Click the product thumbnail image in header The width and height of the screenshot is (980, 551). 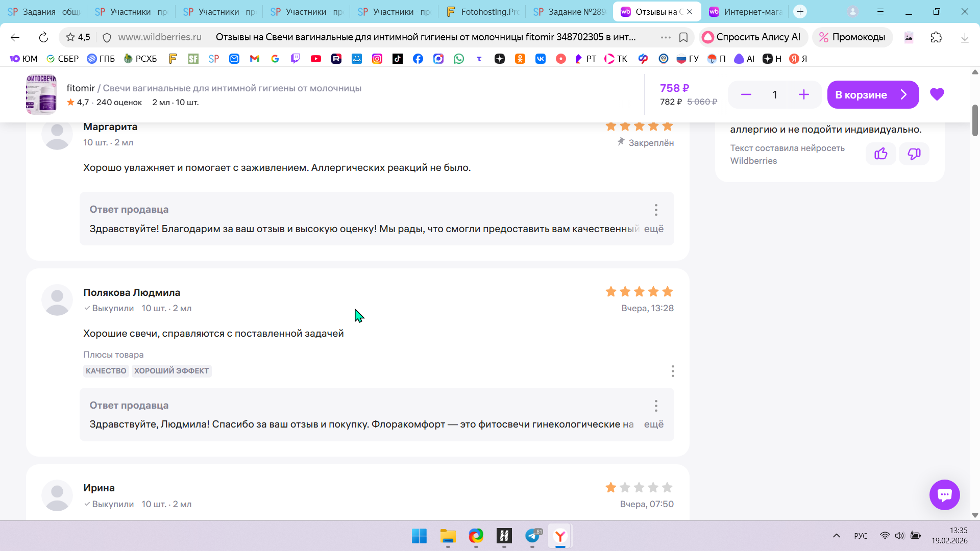coord(41,94)
